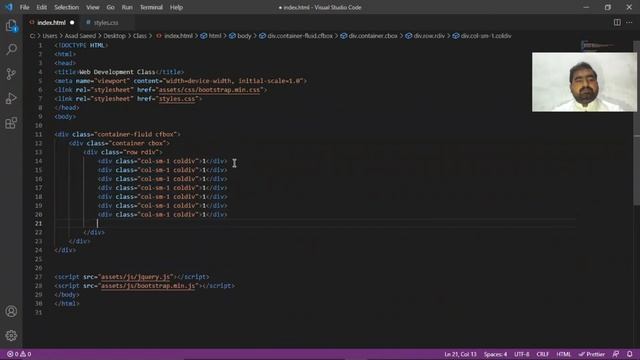Place cursor on empty line 21
This screenshot has width=640, height=360.
[x=314, y=223]
